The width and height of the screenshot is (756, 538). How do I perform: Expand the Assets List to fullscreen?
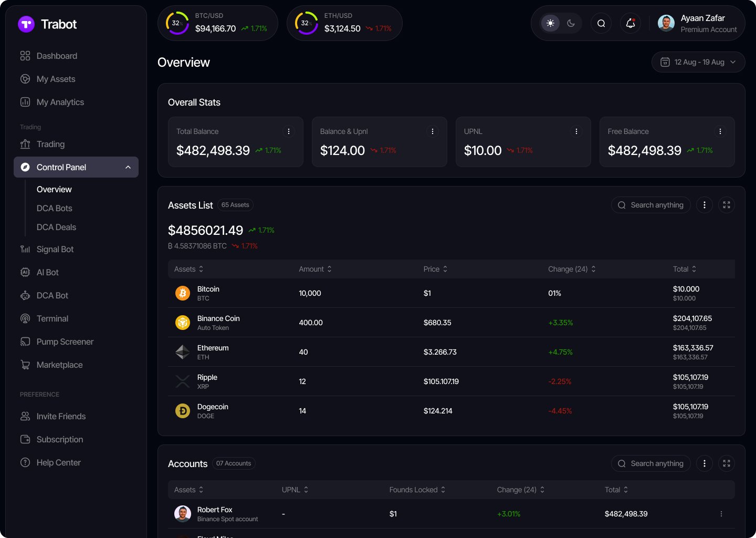click(727, 205)
